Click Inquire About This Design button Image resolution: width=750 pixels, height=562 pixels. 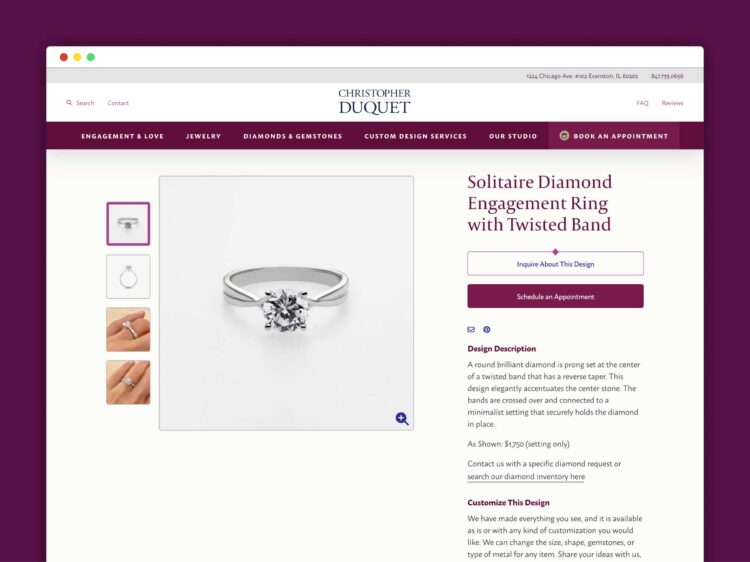coord(555,264)
